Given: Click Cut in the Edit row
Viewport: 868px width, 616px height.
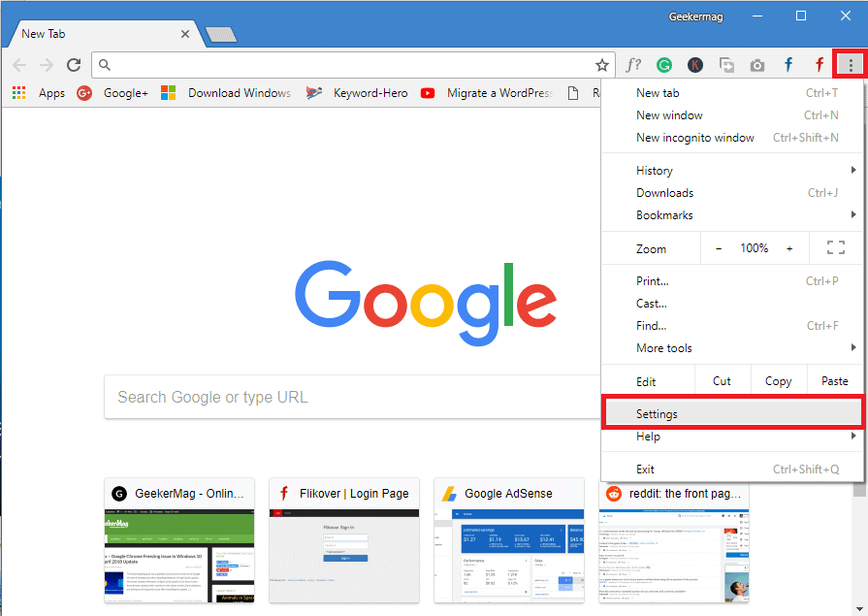Looking at the screenshot, I should coord(722,381).
